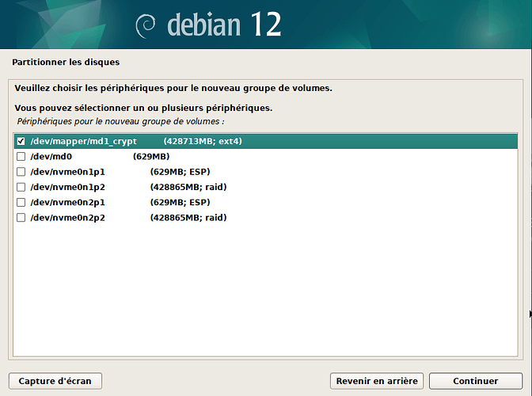The height and width of the screenshot is (396, 532).
Task: Take a screenshot with Capture d'écran
Action: pos(55,381)
